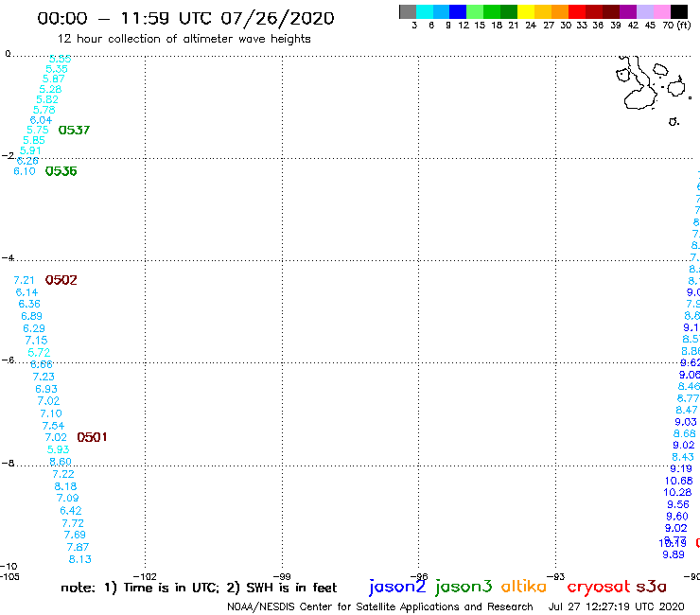Click the wave height value 5.93
700x615 pixels.
tap(58, 449)
